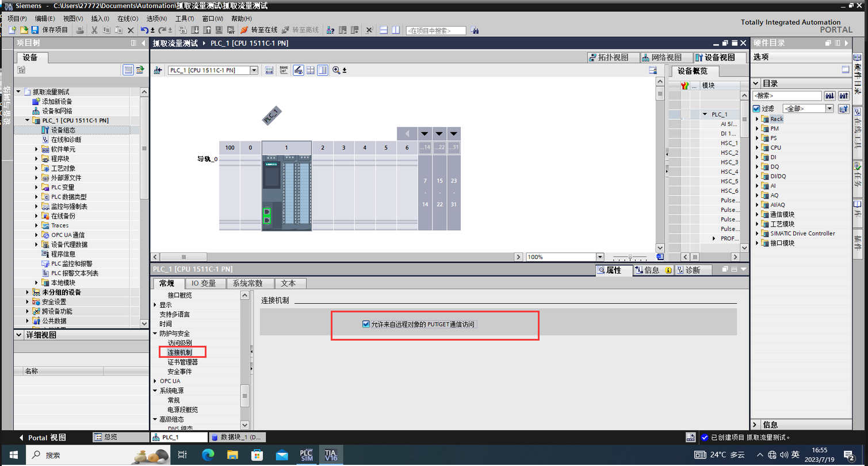Viewport: 868px width, 466px height.
Task: Click the vertical split editor icon
Action: point(396,30)
